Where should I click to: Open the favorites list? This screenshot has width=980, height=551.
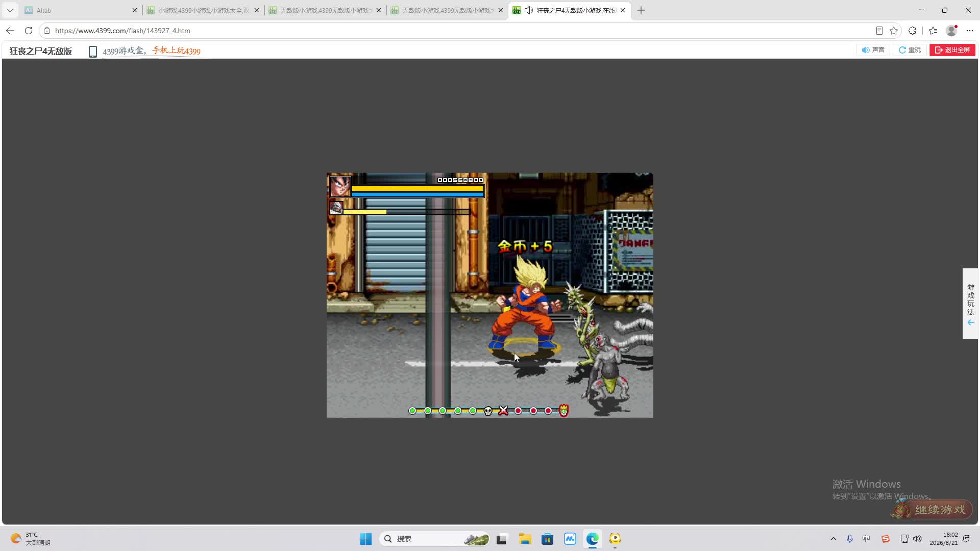[x=933, y=31]
